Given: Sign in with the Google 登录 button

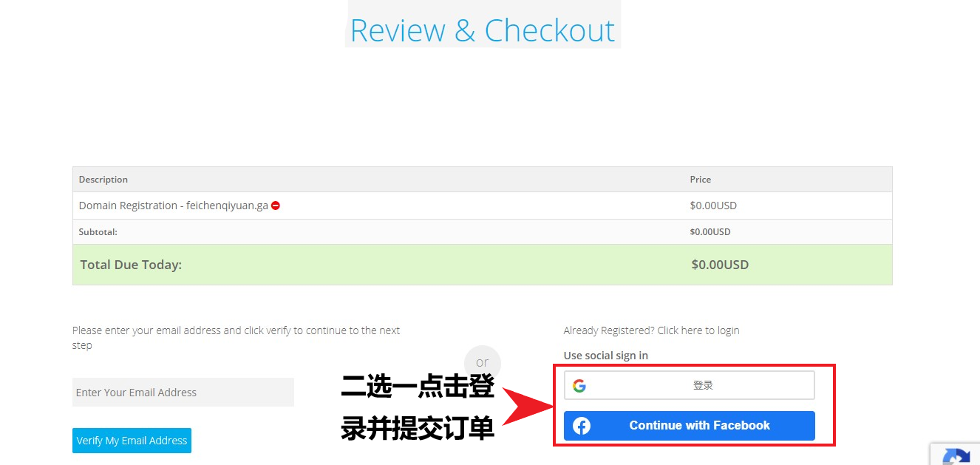Looking at the screenshot, I should 690,385.
